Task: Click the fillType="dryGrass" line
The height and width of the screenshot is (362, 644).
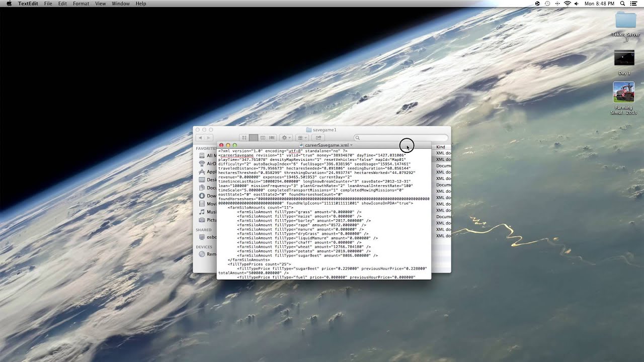Action: pyautogui.click(x=302, y=234)
